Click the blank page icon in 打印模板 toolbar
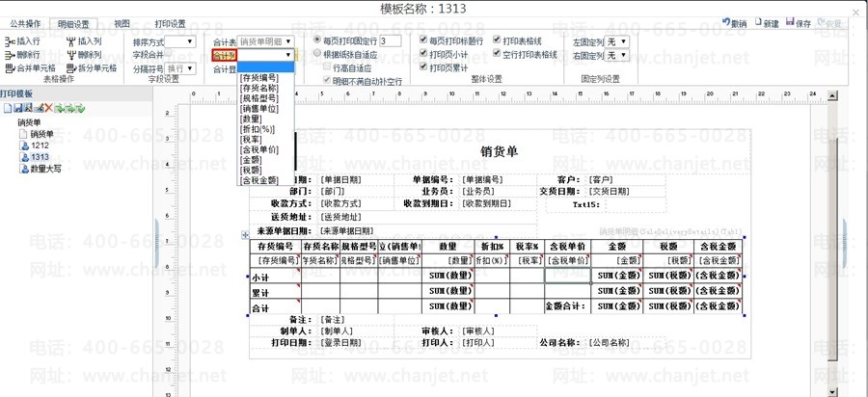Viewport: 868px width, 397px height. coord(8,108)
